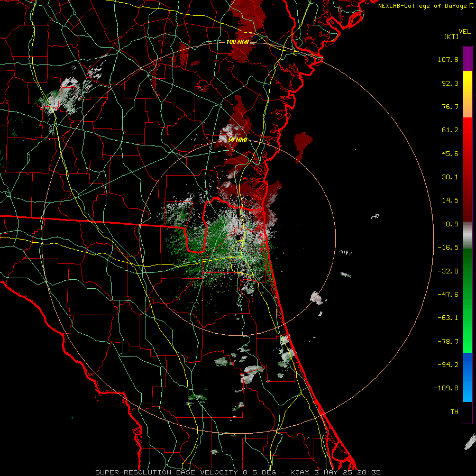Click the -32.0 velocity scale value
The width and height of the screenshot is (476, 476).
click(x=448, y=271)
